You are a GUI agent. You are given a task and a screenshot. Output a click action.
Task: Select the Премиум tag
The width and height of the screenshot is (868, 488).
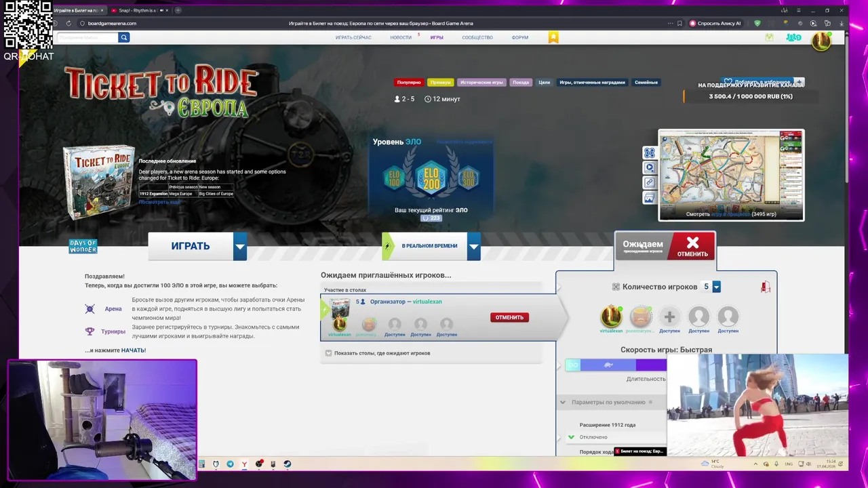(441, 82)
